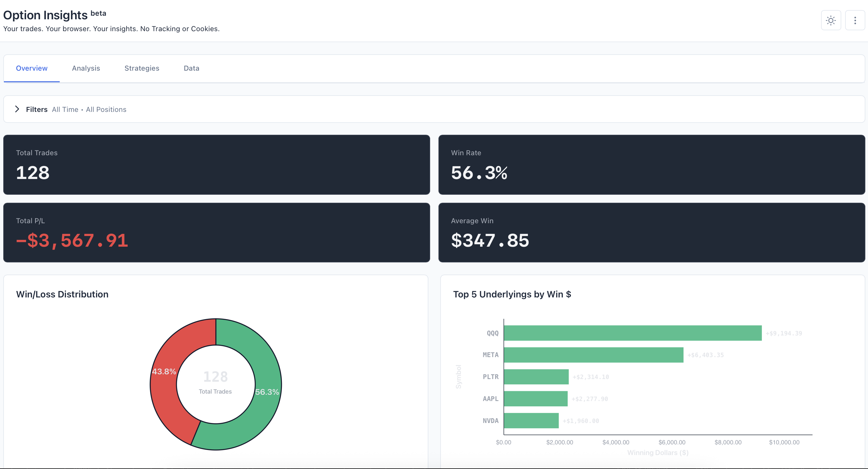The height and width of the screenshot is (469, 868).
Task: Toggle the light/dark theme sun icon
Action: pos(831,20)
